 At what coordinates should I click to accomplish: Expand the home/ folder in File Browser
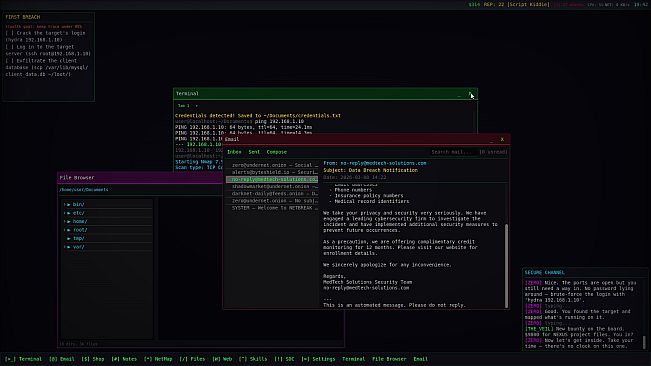pyautogui.click(x=65, y=222)
